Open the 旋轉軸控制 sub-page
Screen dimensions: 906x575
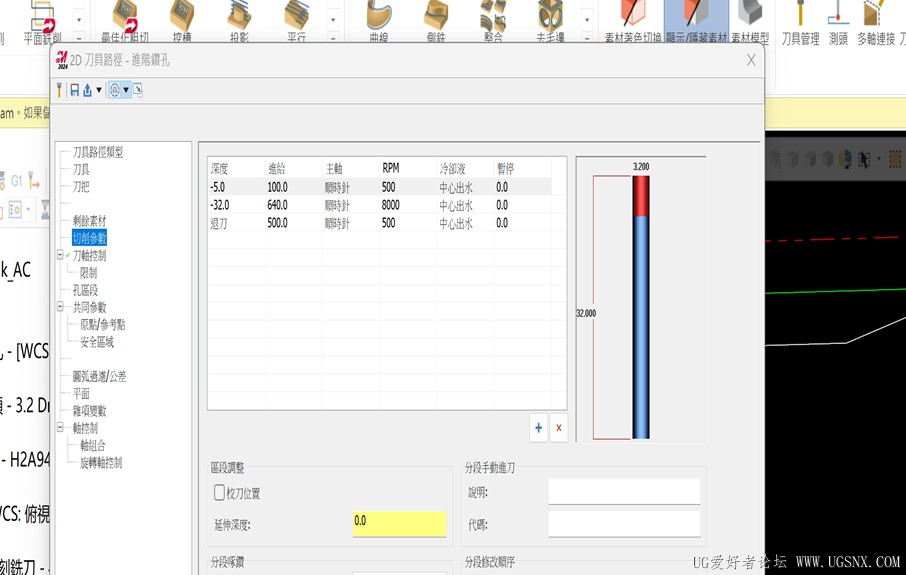[x=101, y=462]
